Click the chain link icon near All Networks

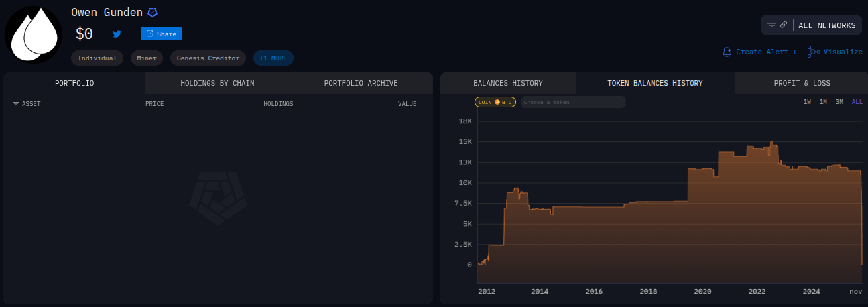tap(784, 25)
